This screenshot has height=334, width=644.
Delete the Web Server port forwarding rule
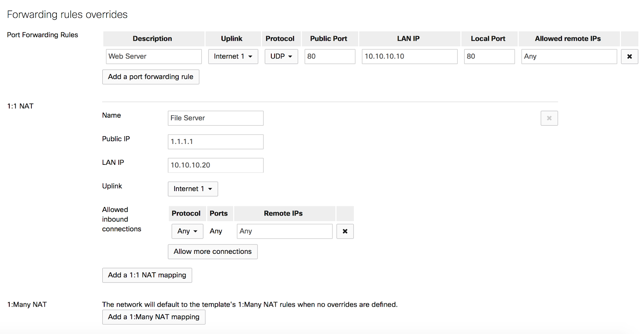629,56
